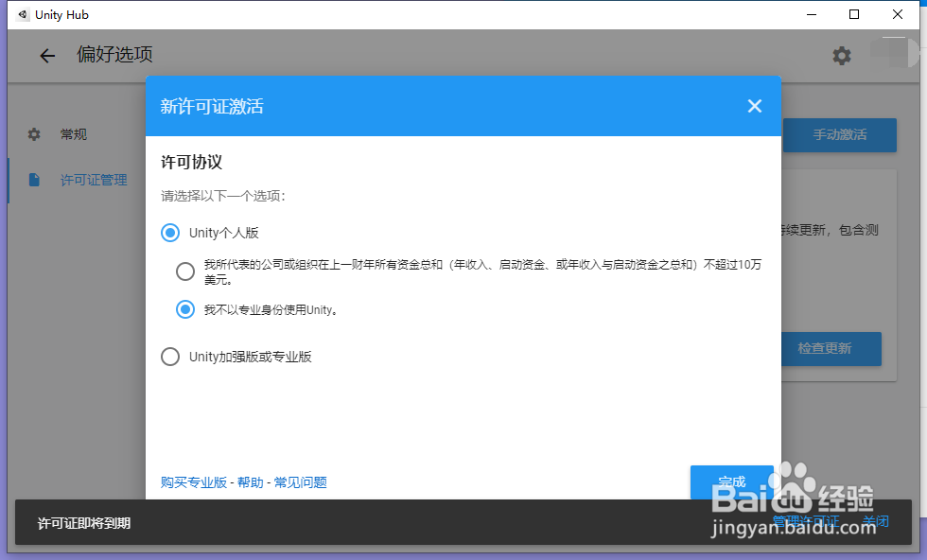
Task: Click the 许可证即将到期 notification text
Action: pyautogui.click(x=84, y=523)
